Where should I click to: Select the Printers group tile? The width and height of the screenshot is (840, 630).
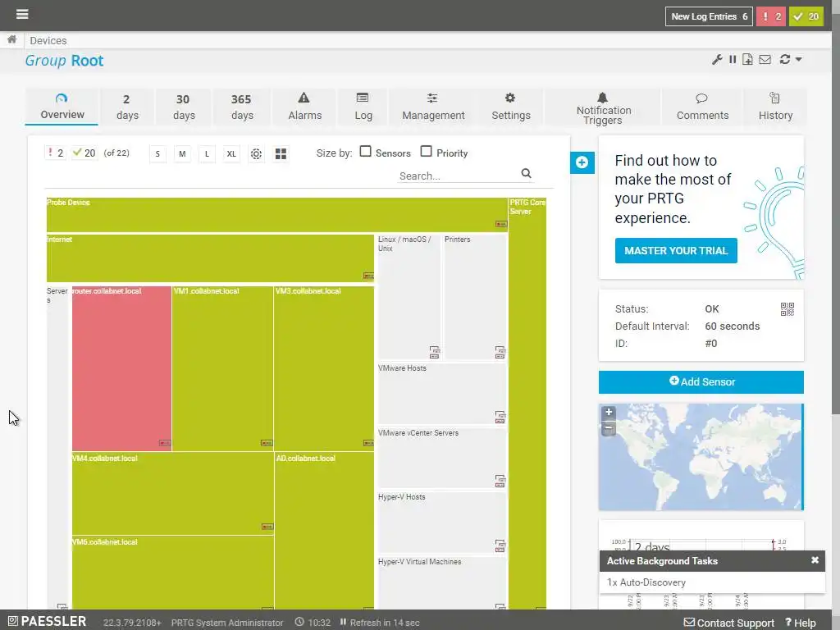(475, 297)
